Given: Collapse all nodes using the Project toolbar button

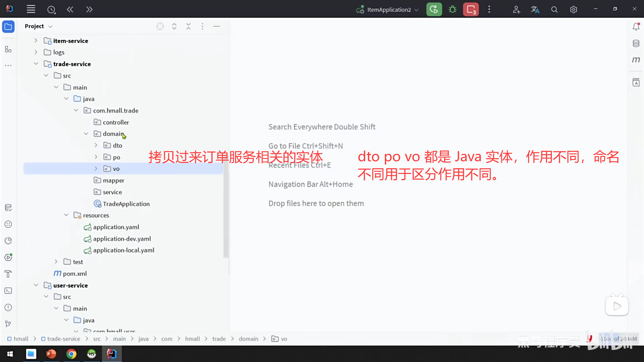Looking at the screenshot, I should 189,26.
